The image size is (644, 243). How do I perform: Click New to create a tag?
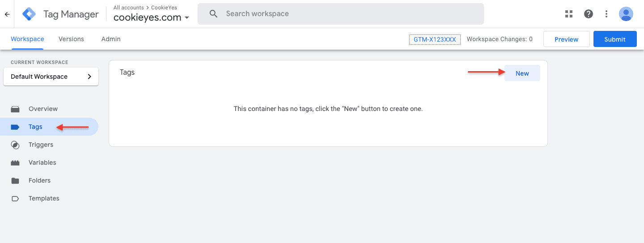pos(522,73)
